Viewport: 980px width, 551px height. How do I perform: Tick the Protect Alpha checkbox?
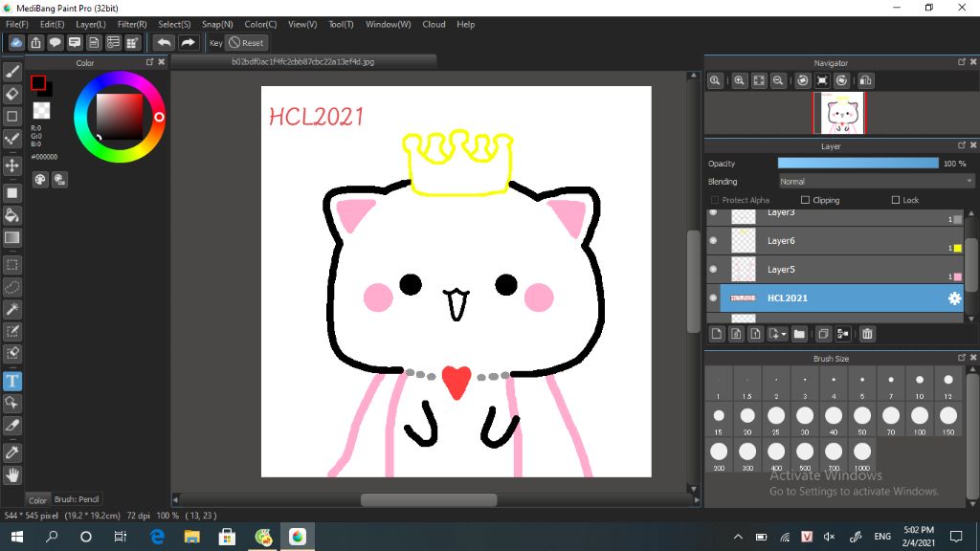pyautogui.click(x=715, y=200)
